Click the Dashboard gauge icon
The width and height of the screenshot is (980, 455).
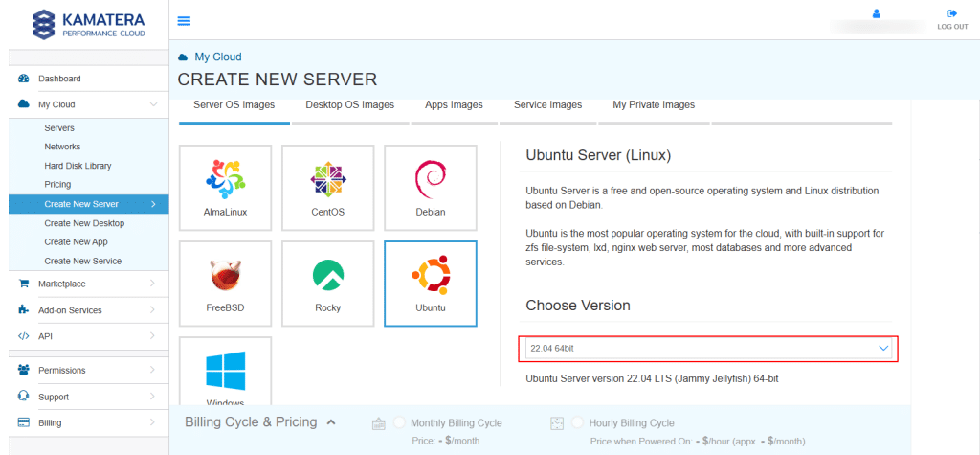[24, 79]
